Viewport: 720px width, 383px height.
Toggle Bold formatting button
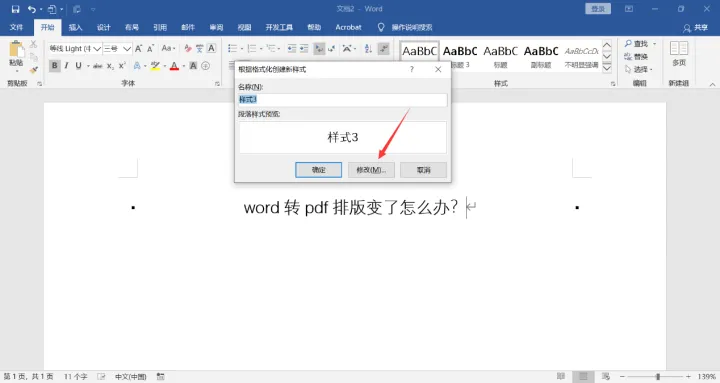pos(55,66)
